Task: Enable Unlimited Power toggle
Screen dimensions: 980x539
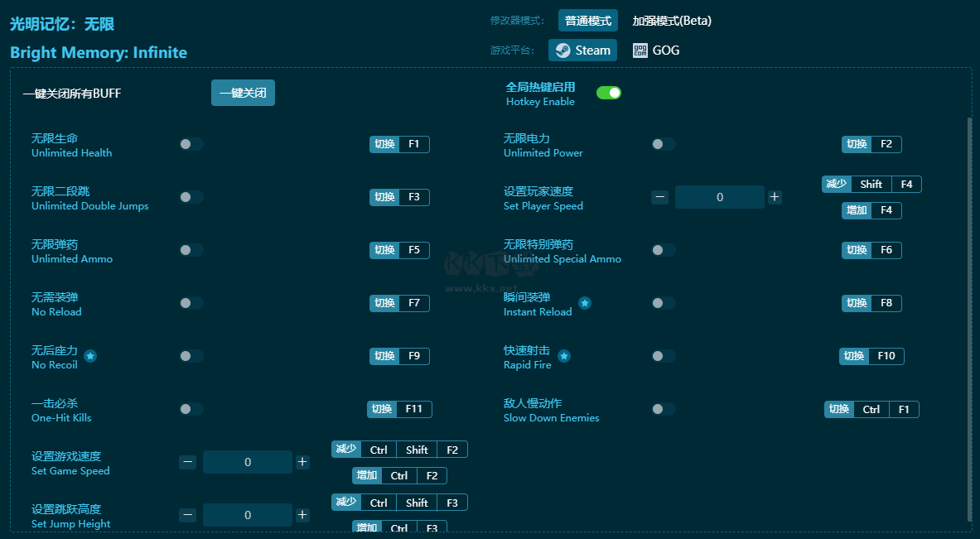Action: coord(663,144)
